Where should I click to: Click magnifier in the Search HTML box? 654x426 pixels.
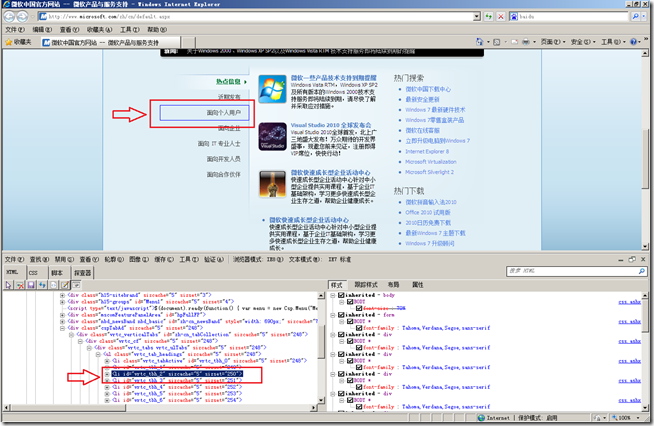(641, 271)
